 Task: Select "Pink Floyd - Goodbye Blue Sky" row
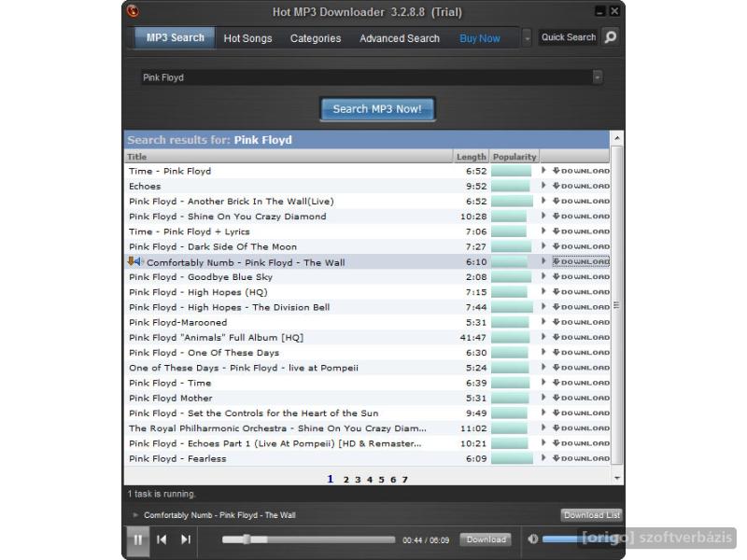click(367, 276)
